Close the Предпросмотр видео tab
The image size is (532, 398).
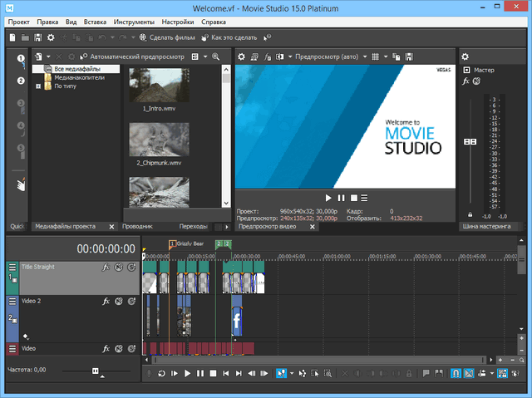click(313, 227)
